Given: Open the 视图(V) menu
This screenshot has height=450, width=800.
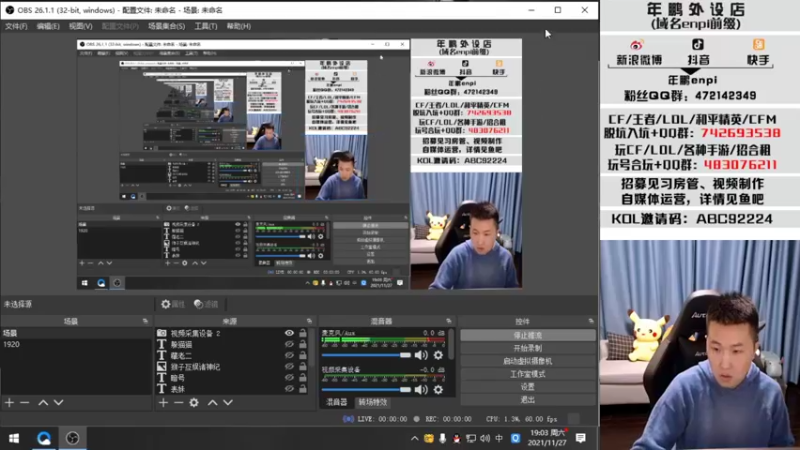Looking at the screenshot, I should coord(81,26).
